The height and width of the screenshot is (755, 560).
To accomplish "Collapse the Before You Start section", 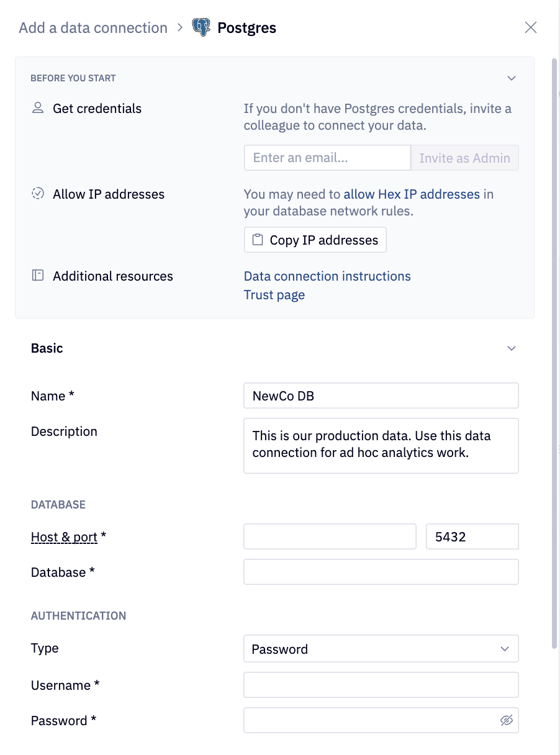I will (x=512, y=78).
